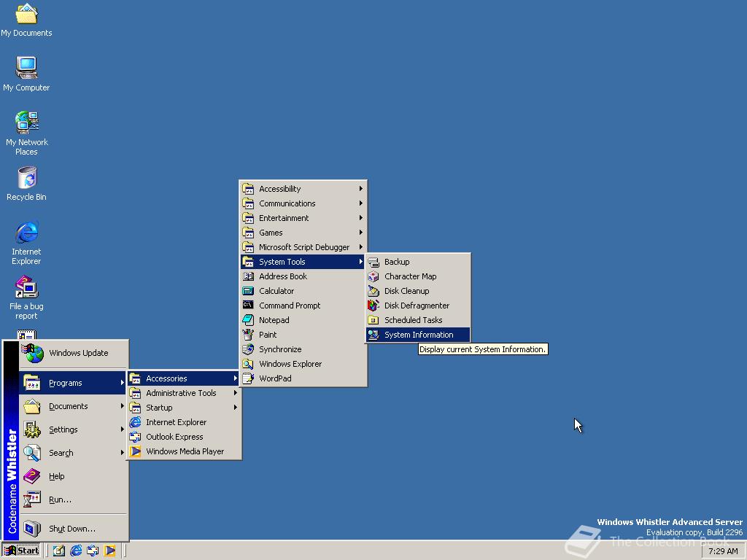Click the Scheduled Tasks folder icon
The height and width of the screenshot is (560, 747).
(x=373, y=320)
